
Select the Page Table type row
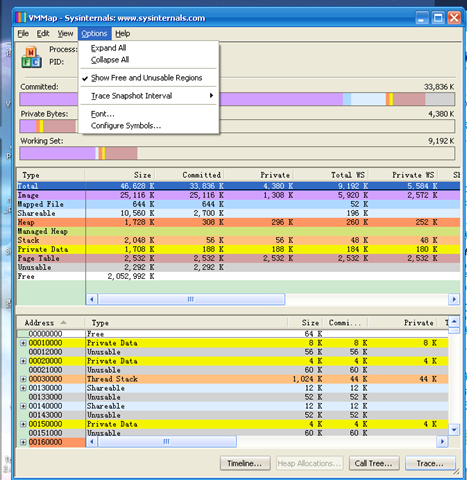239,258
